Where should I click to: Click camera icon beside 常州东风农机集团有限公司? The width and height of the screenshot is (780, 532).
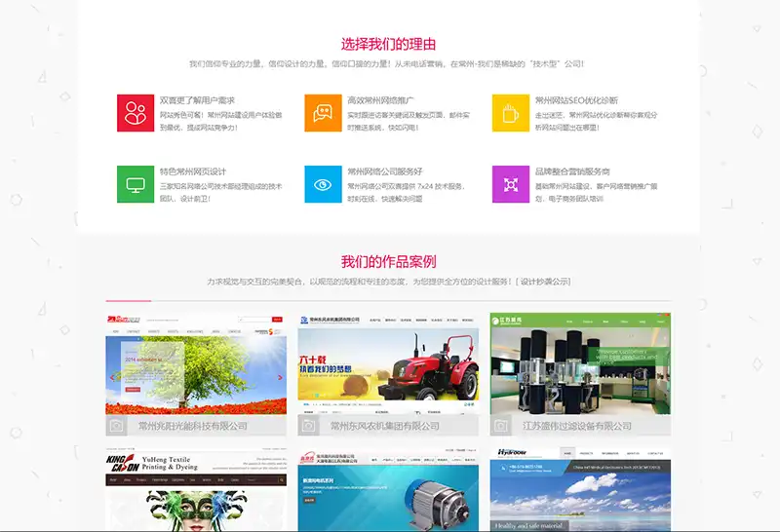pyautogui.click(x=309, y=426)
